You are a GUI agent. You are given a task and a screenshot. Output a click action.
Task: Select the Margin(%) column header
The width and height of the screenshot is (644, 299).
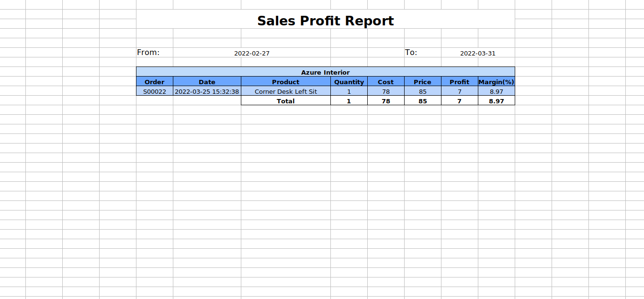496,82
